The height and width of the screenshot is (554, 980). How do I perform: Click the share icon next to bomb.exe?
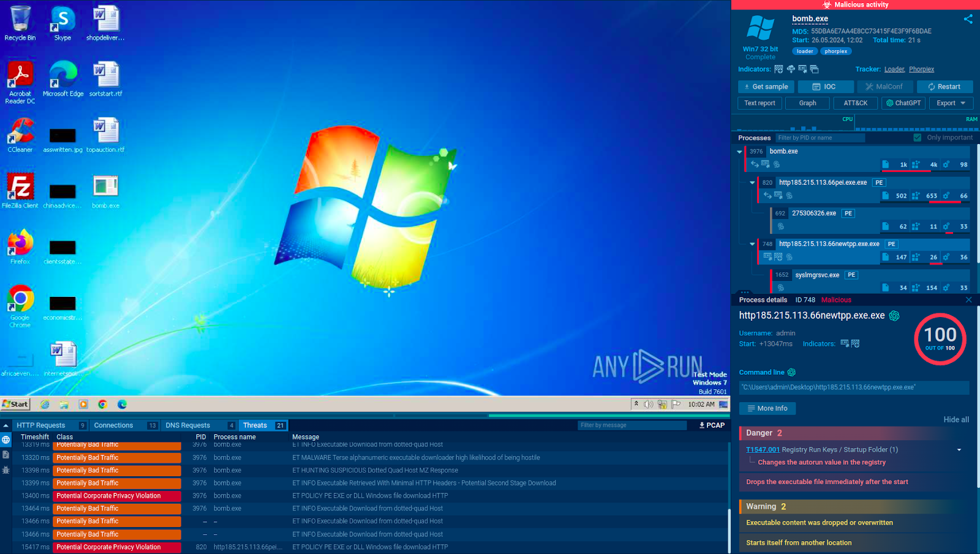point(968,19)
